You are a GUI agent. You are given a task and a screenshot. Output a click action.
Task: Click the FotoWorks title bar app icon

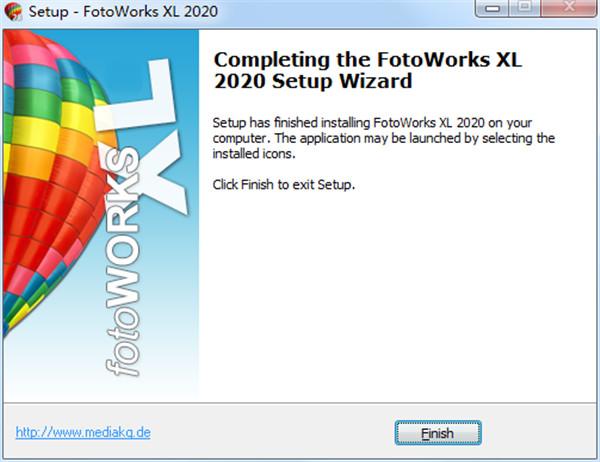[x=13, y=11]
